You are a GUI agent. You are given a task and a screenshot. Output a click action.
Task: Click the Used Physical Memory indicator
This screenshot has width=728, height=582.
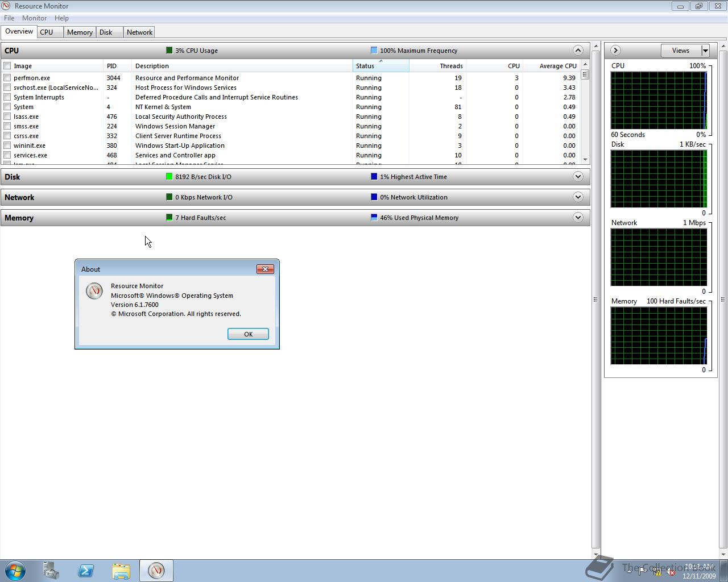374,217
